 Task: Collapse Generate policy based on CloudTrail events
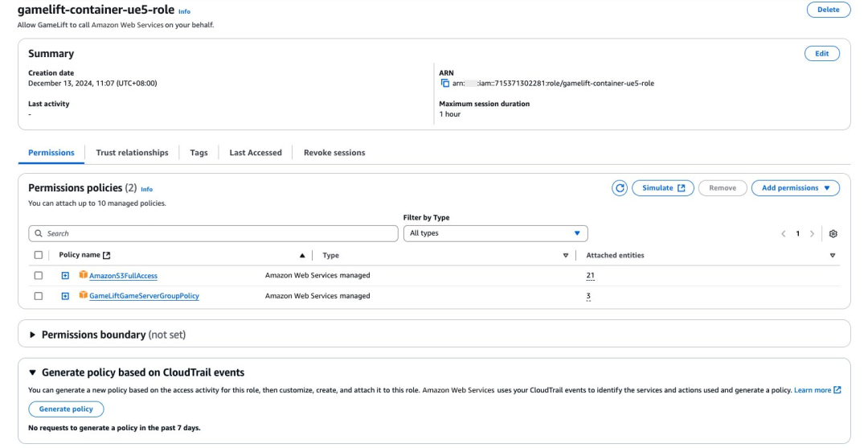[x=32, y=372]
